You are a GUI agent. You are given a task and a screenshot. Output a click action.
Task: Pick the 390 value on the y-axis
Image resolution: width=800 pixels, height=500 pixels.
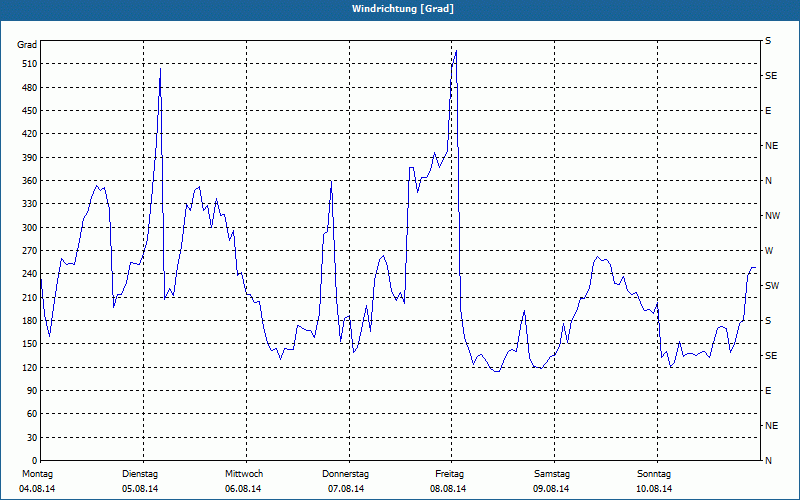[x=30, y=158]
